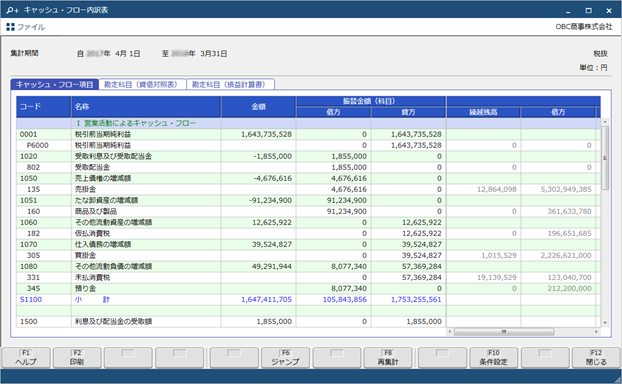The height and width of the screenshot is (384, 622).
Task: Select 仕入債務の増減額 row name
Action: click(103, 244)
